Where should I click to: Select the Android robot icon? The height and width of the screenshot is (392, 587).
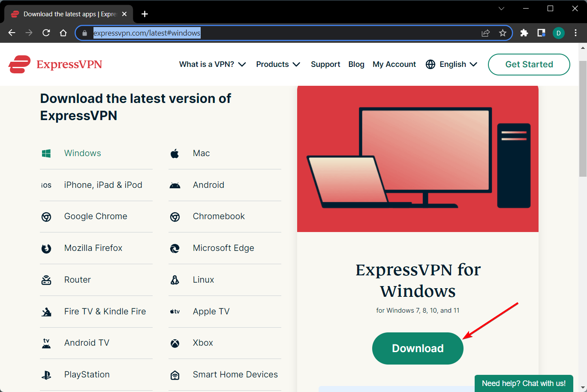point(175,184)
